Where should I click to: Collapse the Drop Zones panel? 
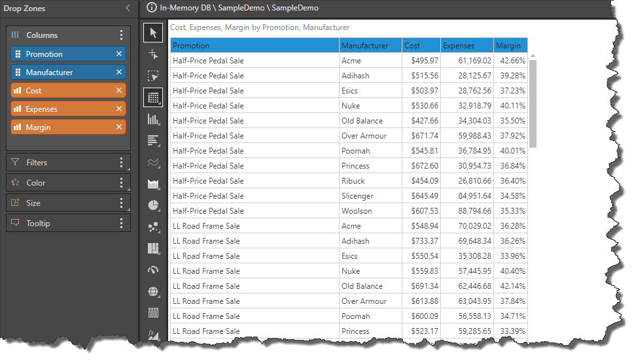tap(128, 8)
